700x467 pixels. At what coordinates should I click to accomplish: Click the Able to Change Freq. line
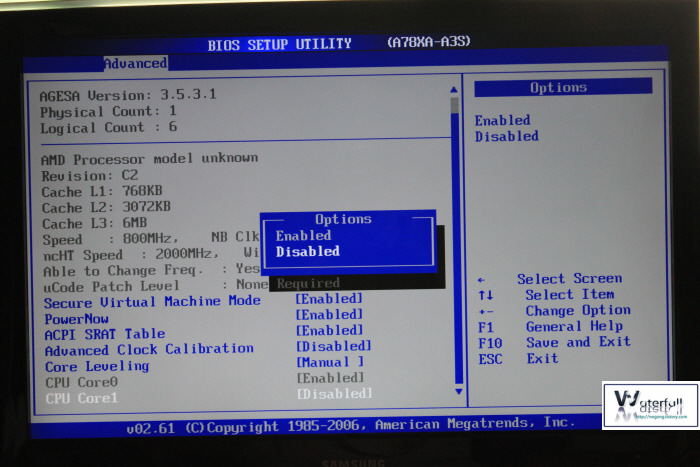(151, 271)
